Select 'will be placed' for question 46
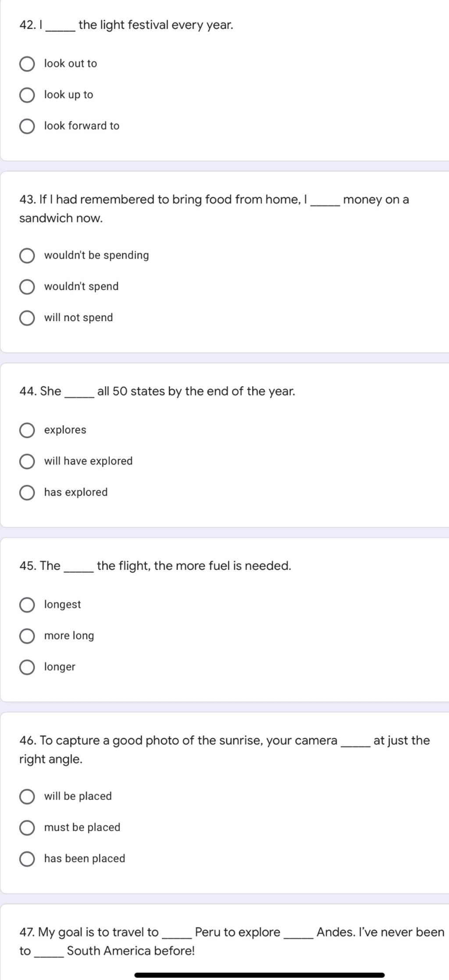The height and width of the screenshot is (980, 449). [27, 797]
